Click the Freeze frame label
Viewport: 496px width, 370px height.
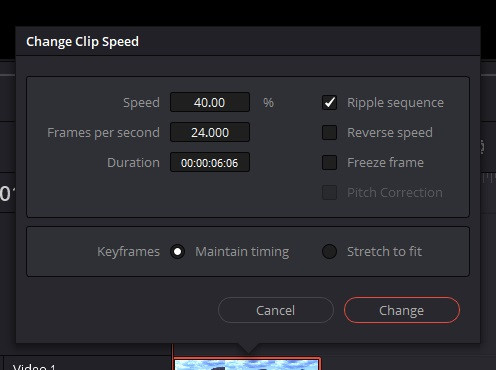point(385,163)
